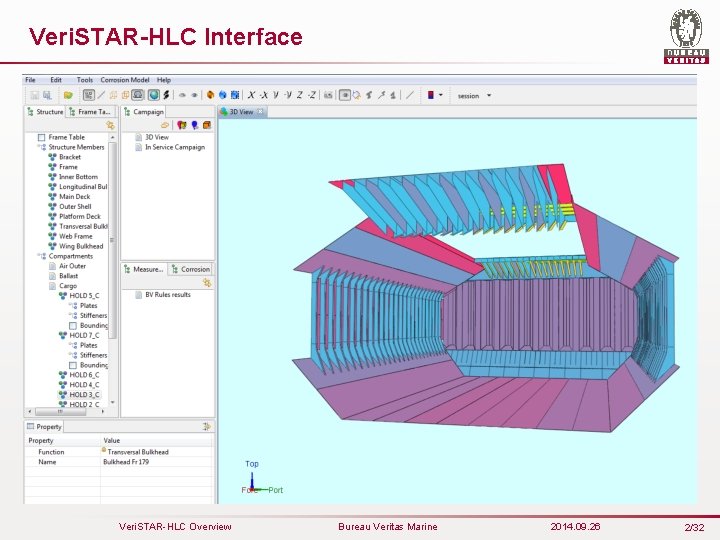Click the line tool near the color picker
The height and width of the screenshot is (540, 720).
[410, 95]
